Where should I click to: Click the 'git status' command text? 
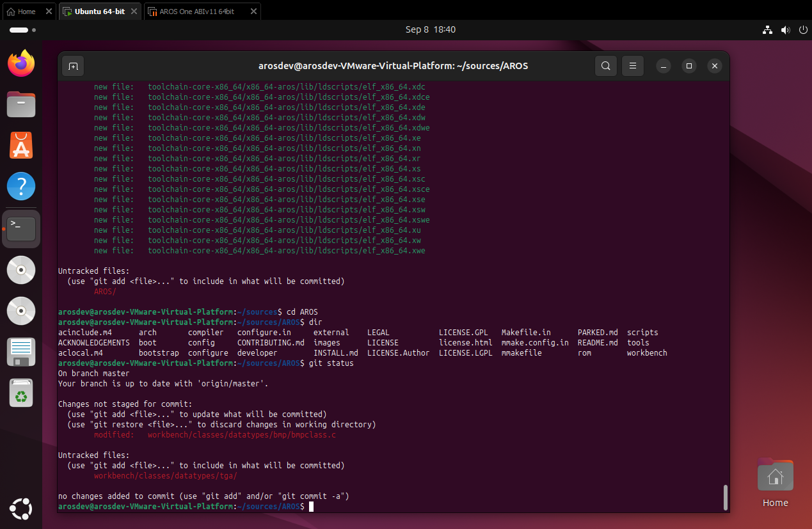tap(331, 363)
